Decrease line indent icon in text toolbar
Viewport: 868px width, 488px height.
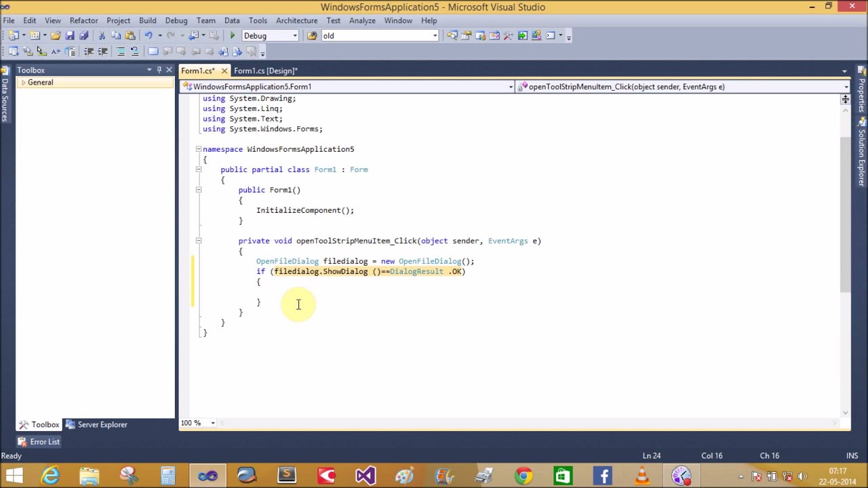[88, 52]
